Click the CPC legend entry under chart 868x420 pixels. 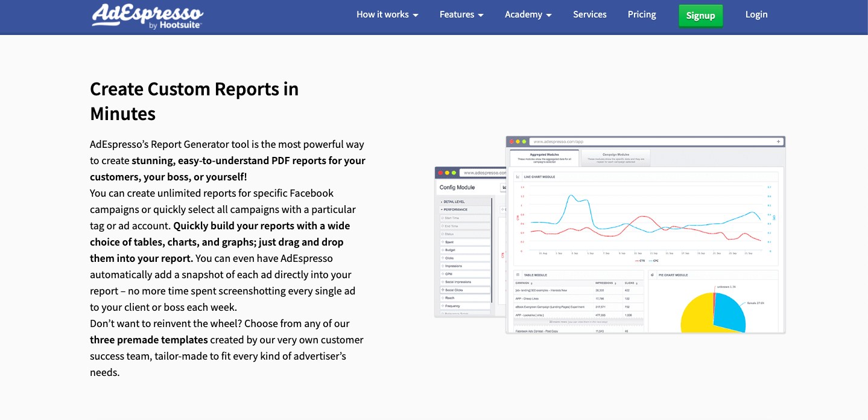(x=654, y=261)
